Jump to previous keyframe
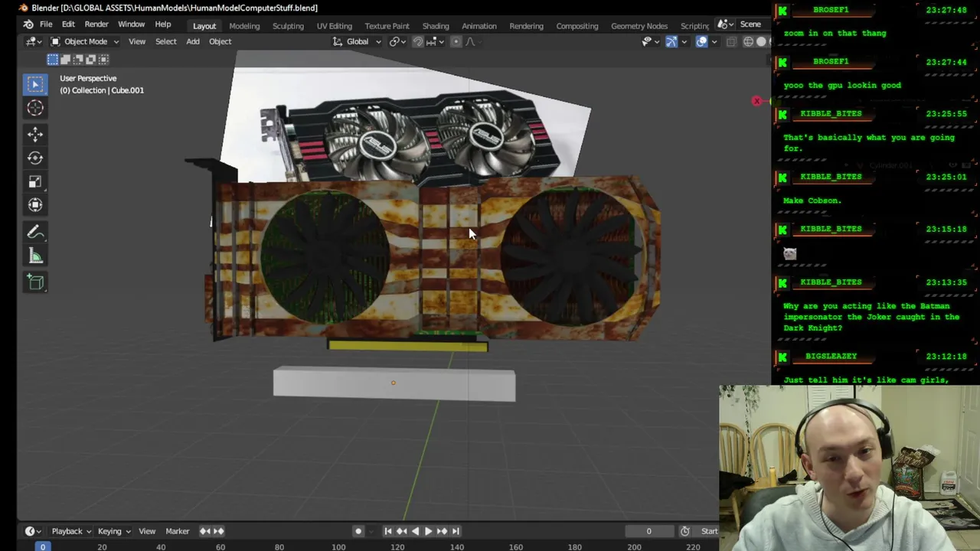The height and width of the screenshot is (551, 980). pos(402,531)
